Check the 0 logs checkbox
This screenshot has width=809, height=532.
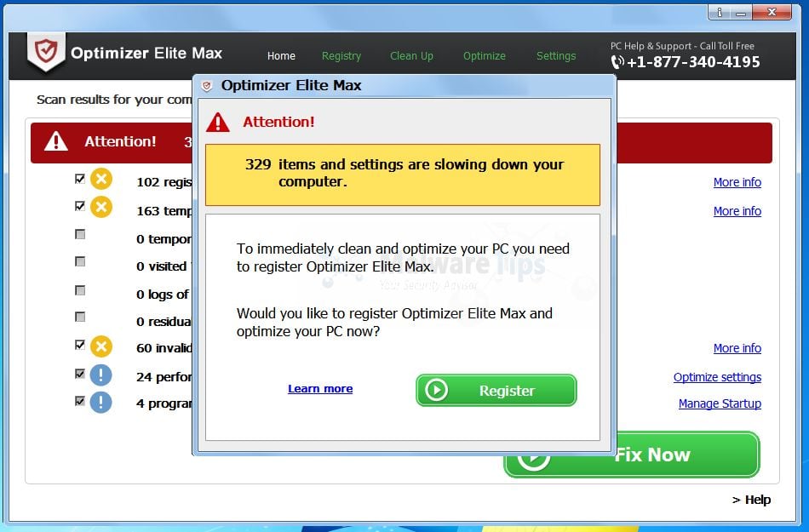80,290
